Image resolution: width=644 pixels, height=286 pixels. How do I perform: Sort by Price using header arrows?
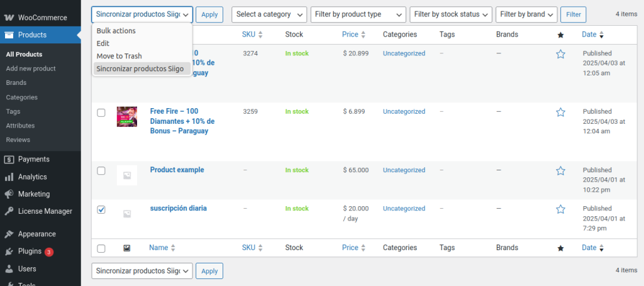(x=363, y=35)
